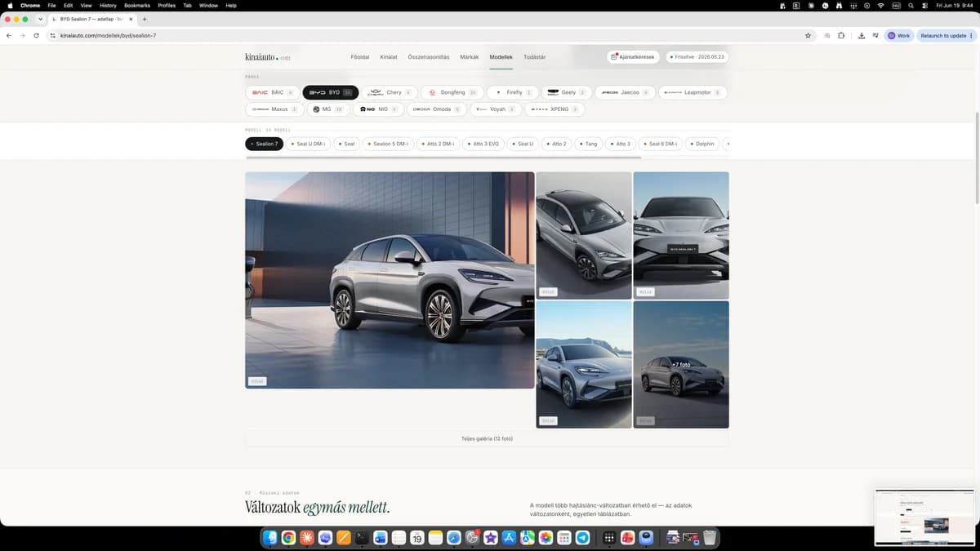The height and width of the screenshot is (551, 980).
Task: Select the Omoda brand chip
Action: (437, 109)
